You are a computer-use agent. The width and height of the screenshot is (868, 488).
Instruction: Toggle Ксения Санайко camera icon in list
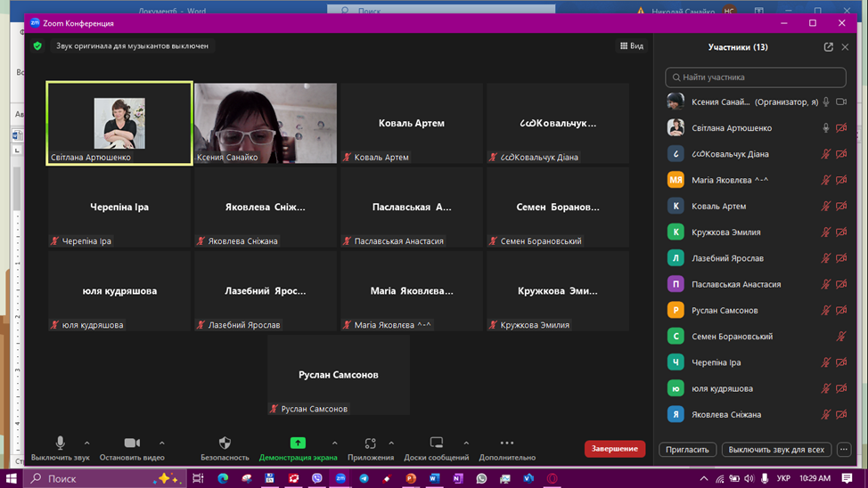coord(841,102)
